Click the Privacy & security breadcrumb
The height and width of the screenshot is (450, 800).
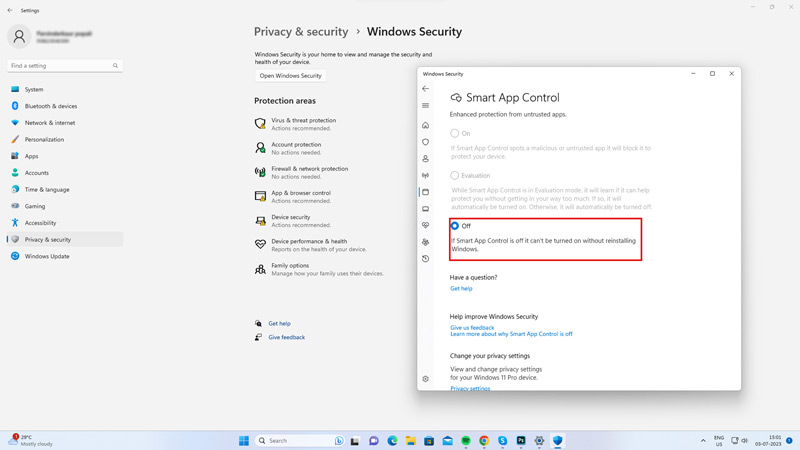pyautogui.click(x=301, y=32)
